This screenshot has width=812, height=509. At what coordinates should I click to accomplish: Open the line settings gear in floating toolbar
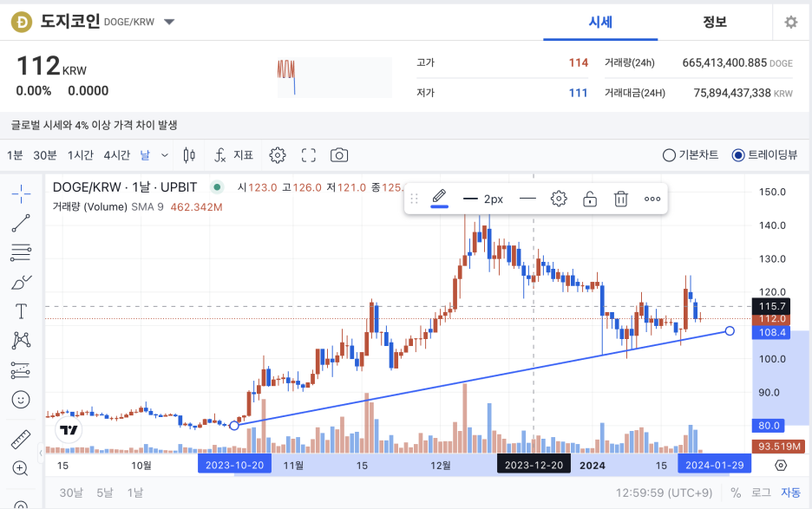[559, 199]
